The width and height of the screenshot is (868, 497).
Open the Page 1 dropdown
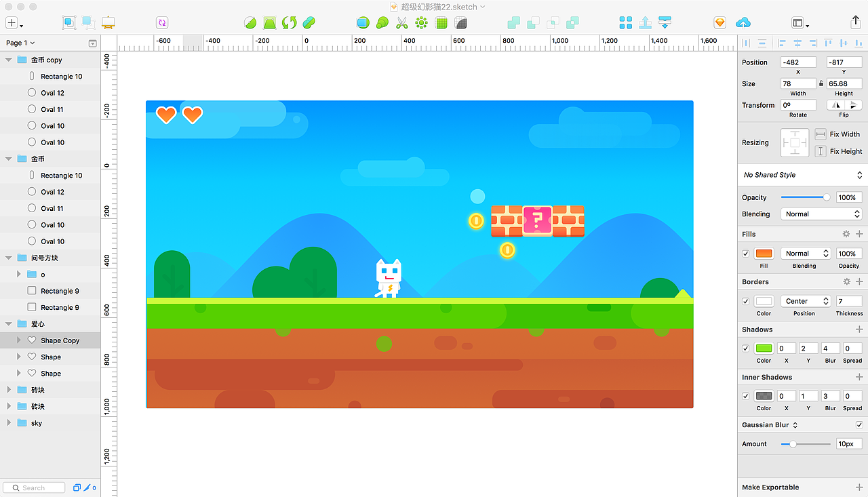click(x=20, y=43)
